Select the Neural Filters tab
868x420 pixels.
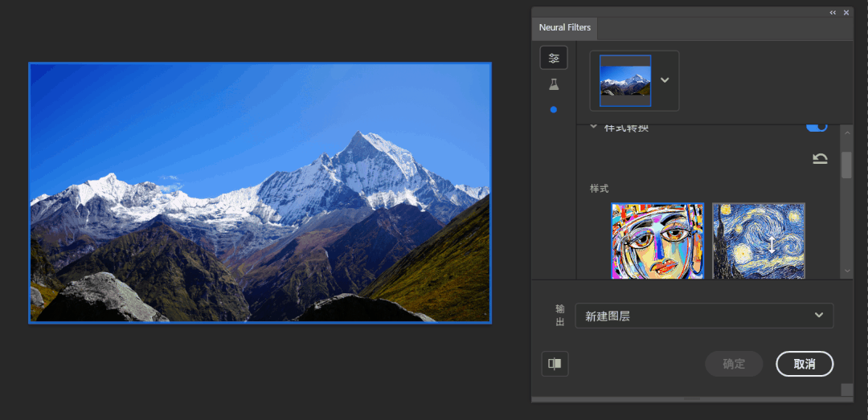(565, 27)
